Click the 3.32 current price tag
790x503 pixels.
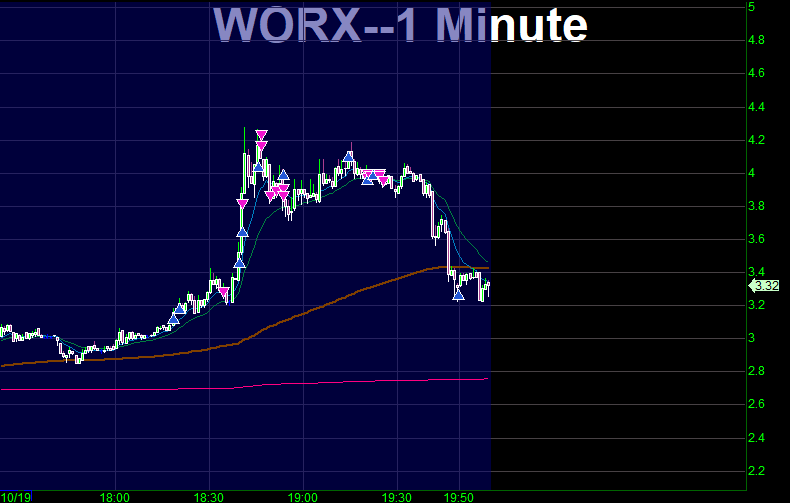[764, 286]
